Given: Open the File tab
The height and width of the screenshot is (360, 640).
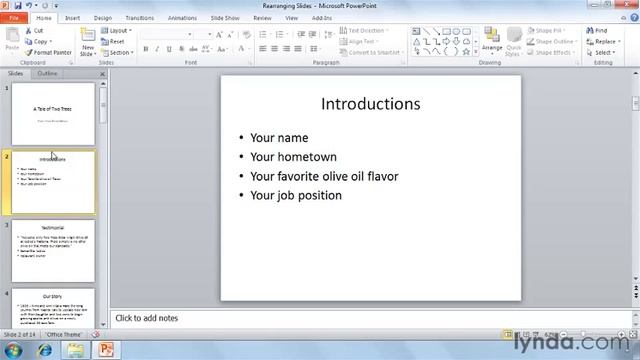Looking at the screenshot, I should click(14, 18).
